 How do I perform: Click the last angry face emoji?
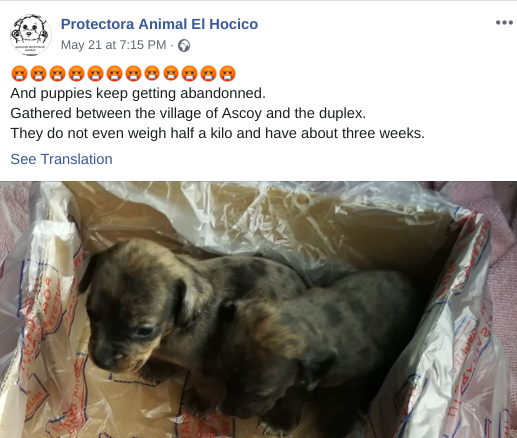point(227,74)
